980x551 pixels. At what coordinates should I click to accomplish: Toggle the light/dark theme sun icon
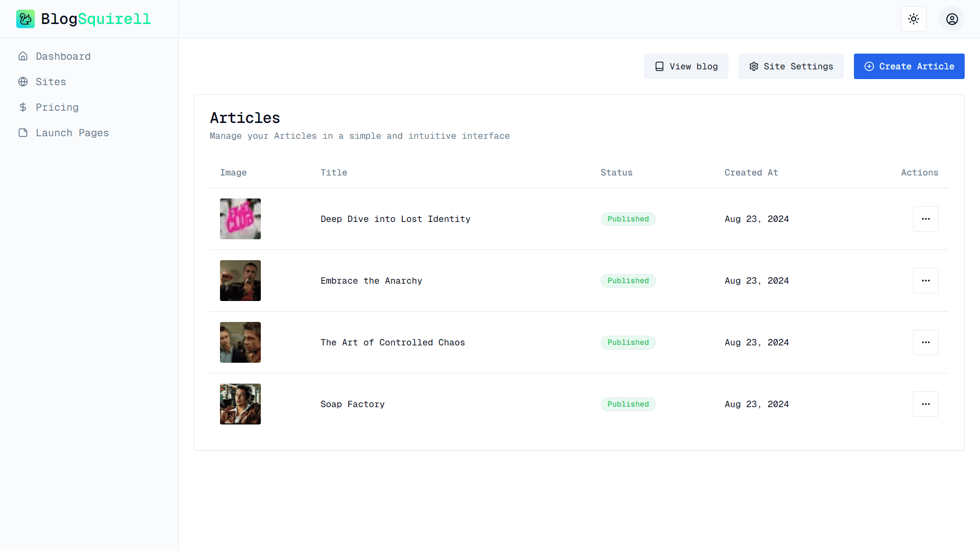coord(914,19)
